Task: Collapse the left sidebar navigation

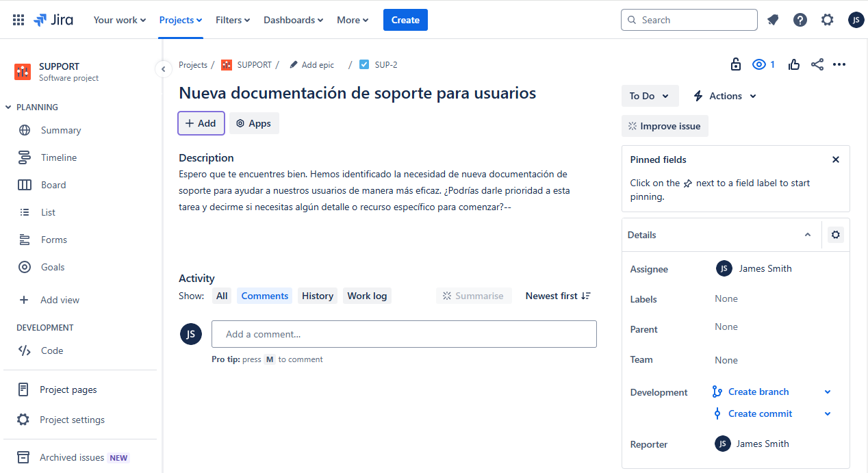Action: coord(163,68)
